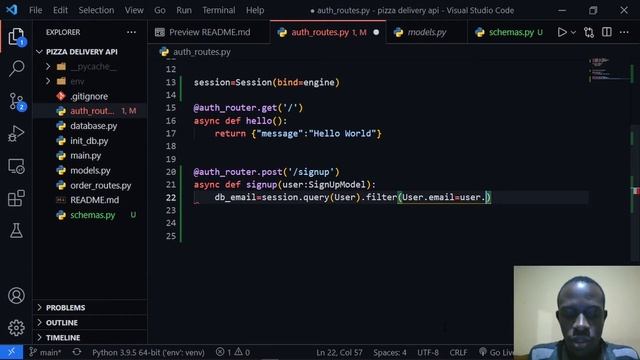Open main.py in explorer
Screen dimensions: 640x360
point(90,156)
